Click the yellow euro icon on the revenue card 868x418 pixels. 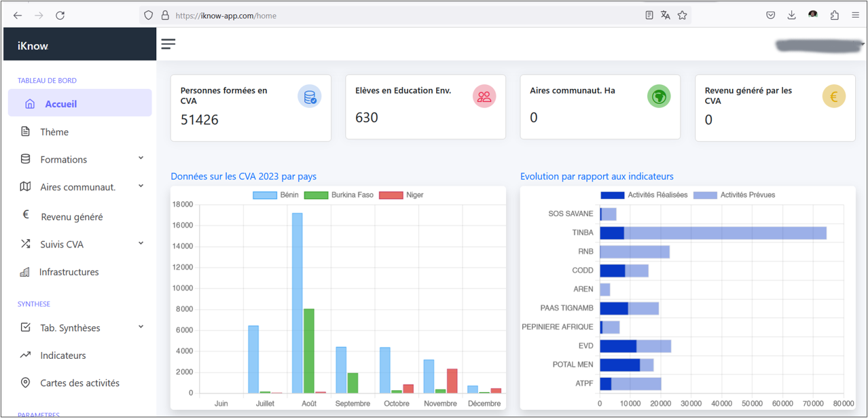[834, 97]
